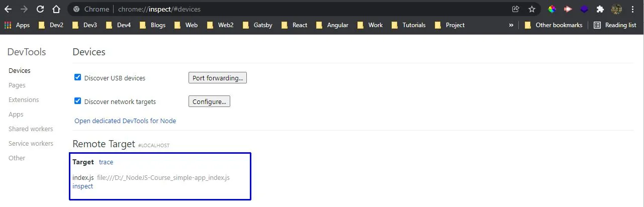Reload the page with the refresh icon
Screen dimensions: 644x207
40,9
